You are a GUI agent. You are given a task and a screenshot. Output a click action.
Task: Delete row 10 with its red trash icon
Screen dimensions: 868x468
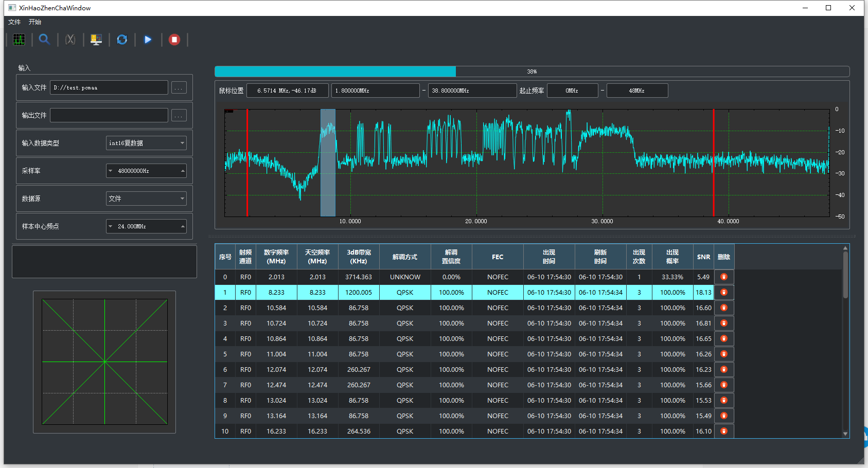coord(724,431)
